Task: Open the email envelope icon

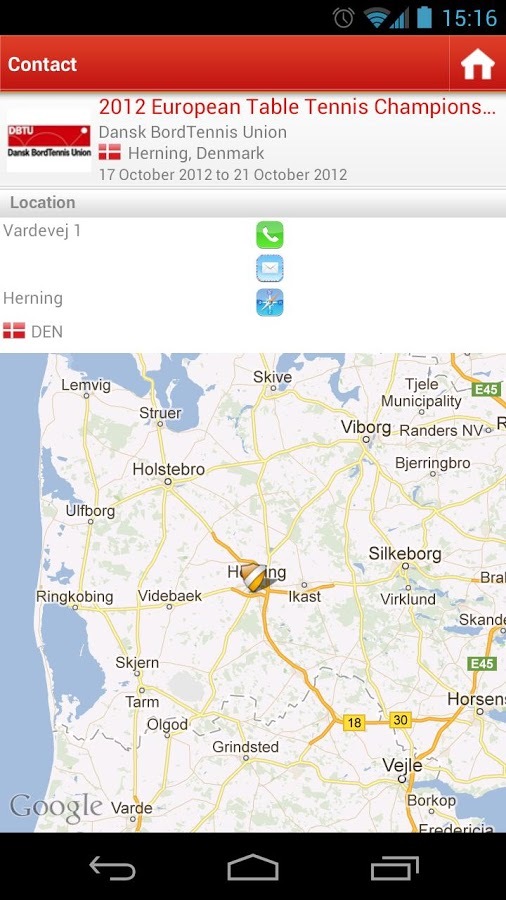Action: click(270, 268)
